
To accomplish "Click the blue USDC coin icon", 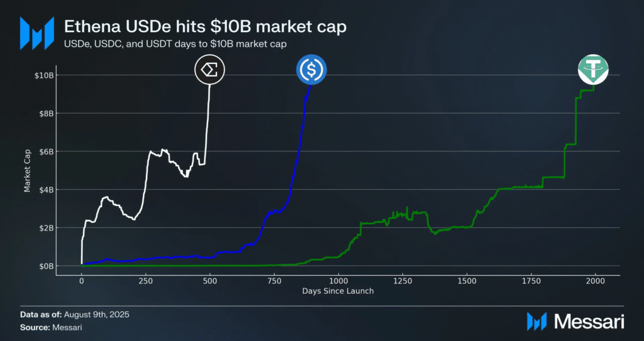I will (x=311, y=69).
